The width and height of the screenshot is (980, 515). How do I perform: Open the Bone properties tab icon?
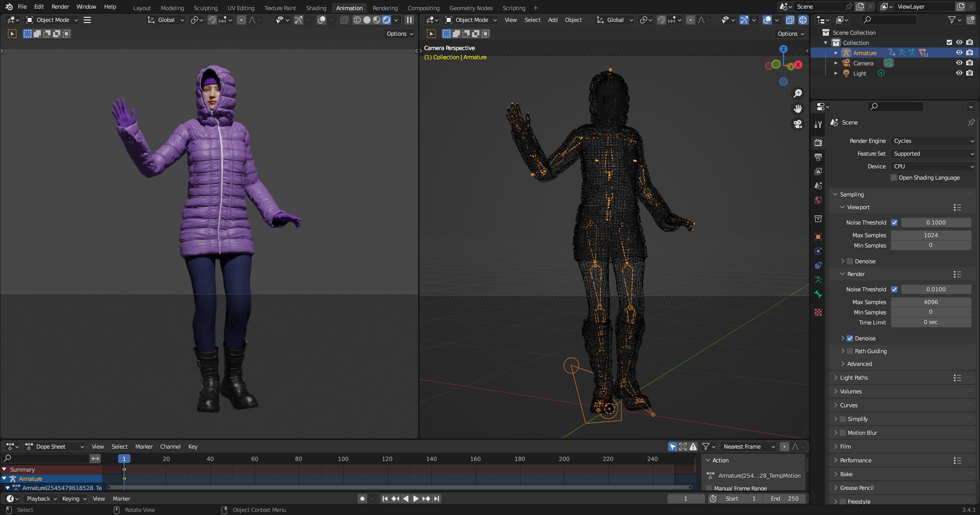(818, 294)
